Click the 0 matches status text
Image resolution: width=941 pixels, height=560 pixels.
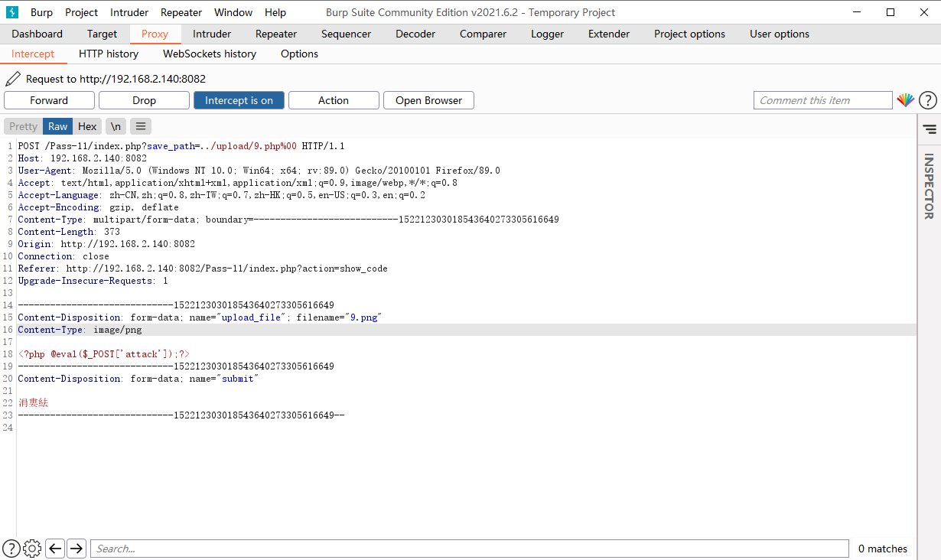[x=883, y=549]
